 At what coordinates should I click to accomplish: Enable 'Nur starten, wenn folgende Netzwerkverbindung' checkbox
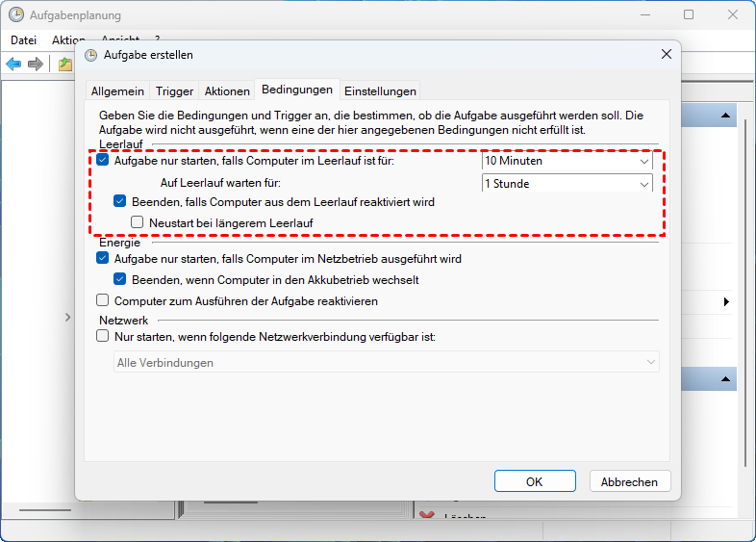(103, 337)
